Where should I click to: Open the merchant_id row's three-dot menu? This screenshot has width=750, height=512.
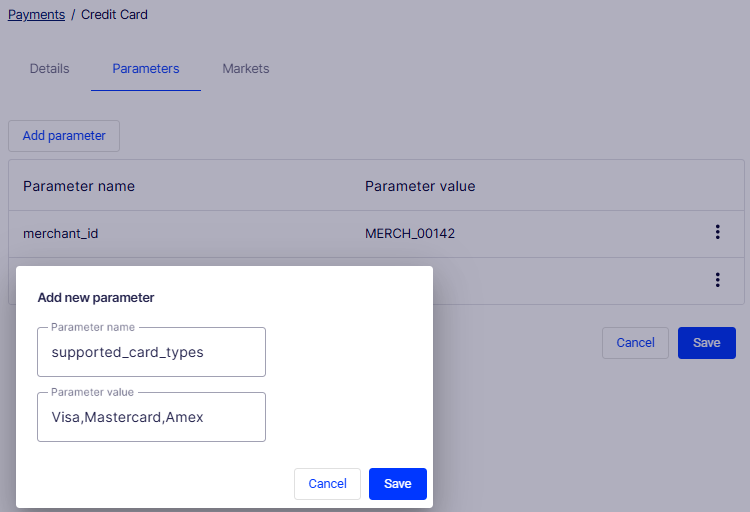point(717,232)
